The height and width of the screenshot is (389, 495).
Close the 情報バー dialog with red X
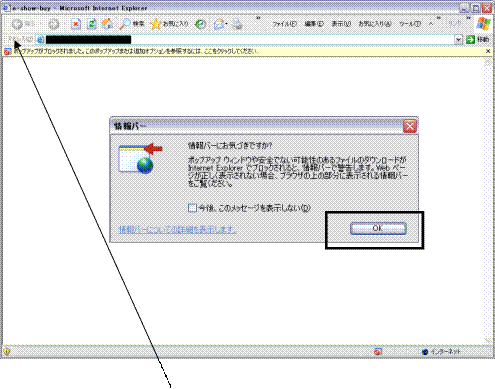(410, 126)
